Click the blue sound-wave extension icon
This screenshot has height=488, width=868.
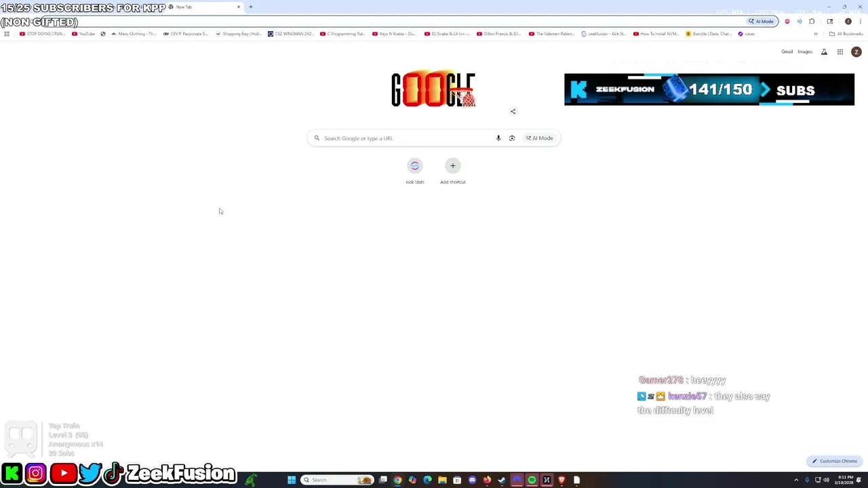800,21
